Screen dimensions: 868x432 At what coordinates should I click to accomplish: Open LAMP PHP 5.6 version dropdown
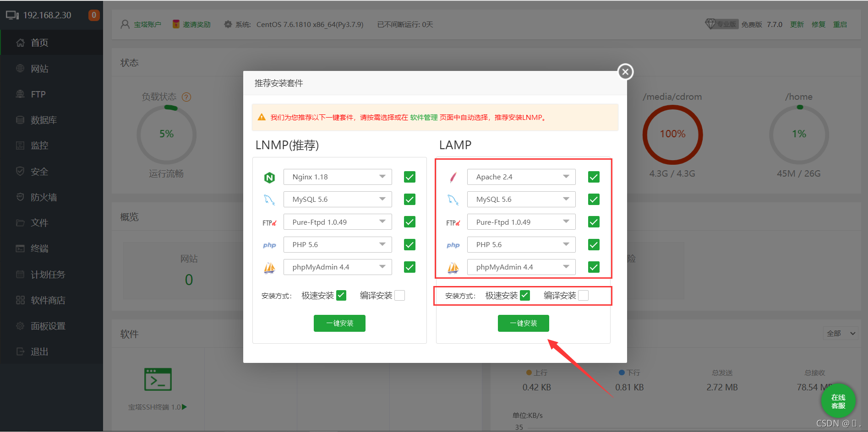pyautogui.click(x=521, y=245)
